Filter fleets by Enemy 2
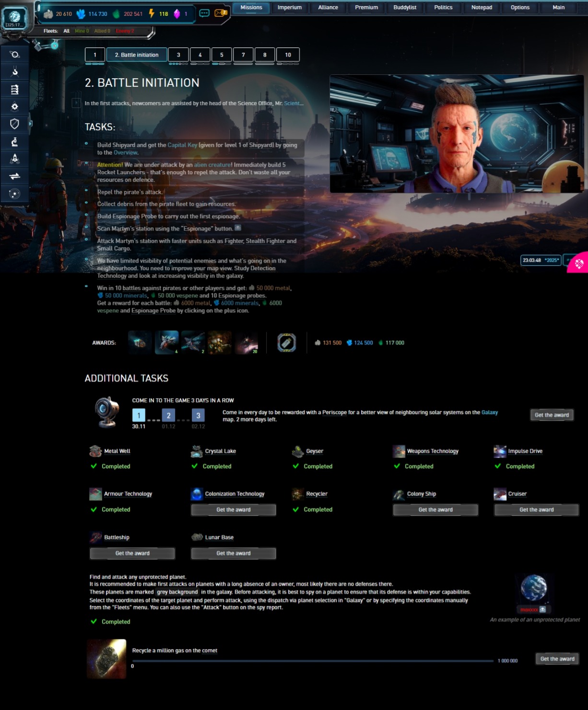The width and height of the screenshot is (588, 710). (x=124, y=31)
